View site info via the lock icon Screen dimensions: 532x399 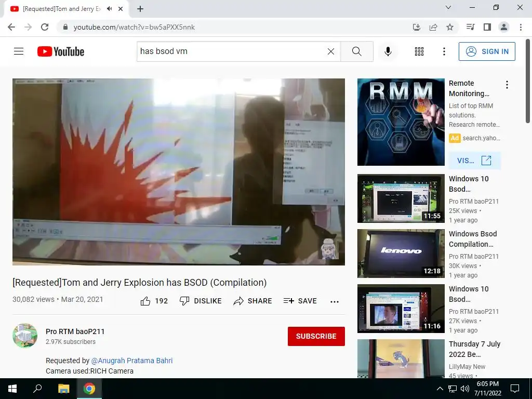(x=65, y=27)
